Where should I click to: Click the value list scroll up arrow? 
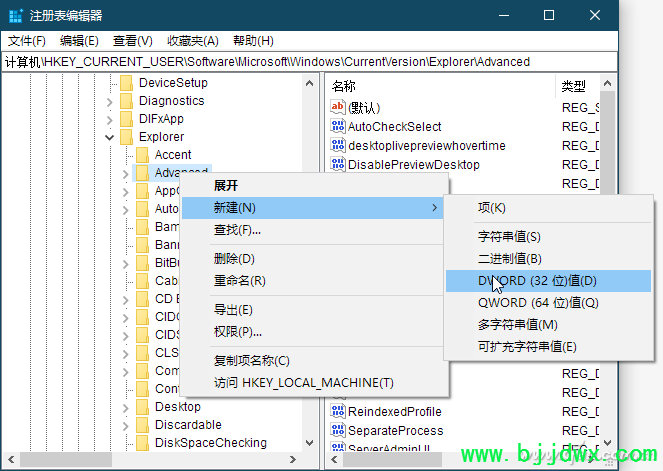click(x=608, y=83)
